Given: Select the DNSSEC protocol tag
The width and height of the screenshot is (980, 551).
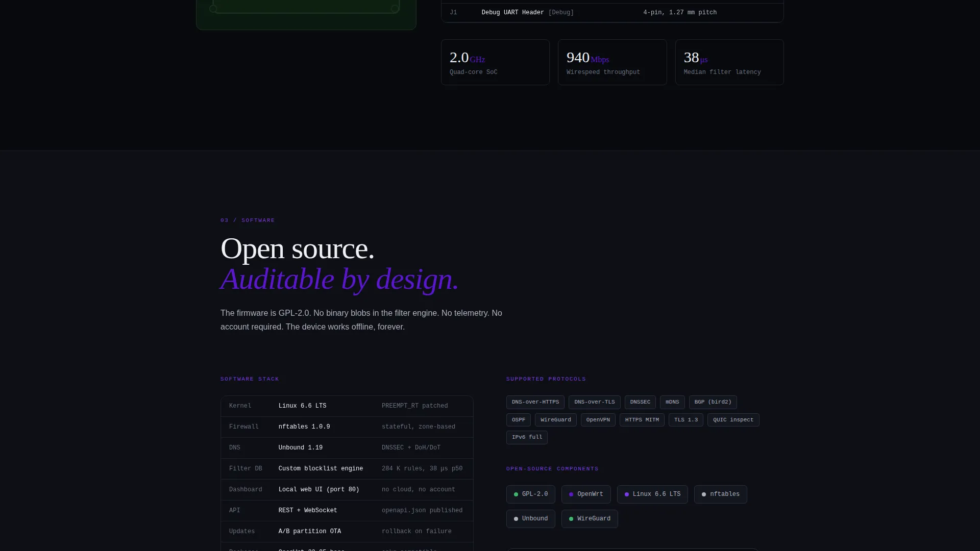Looking at the screenshot, I should [640, 402].
